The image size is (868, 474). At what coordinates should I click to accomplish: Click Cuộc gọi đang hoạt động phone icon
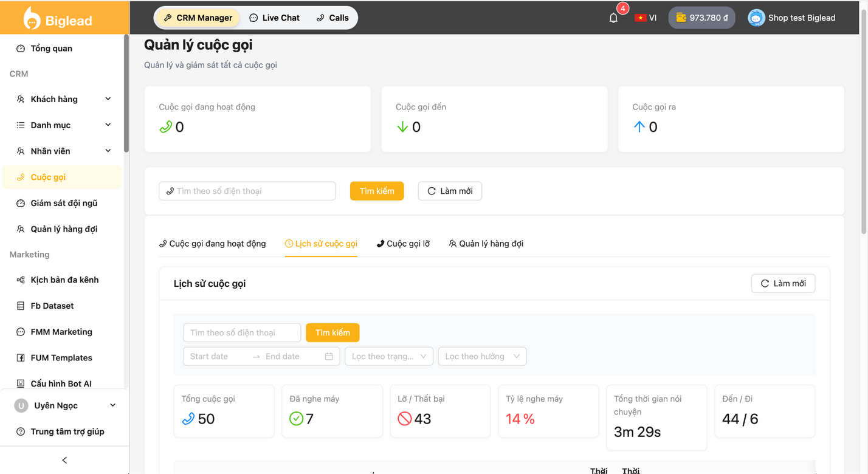tap(166, 127)
